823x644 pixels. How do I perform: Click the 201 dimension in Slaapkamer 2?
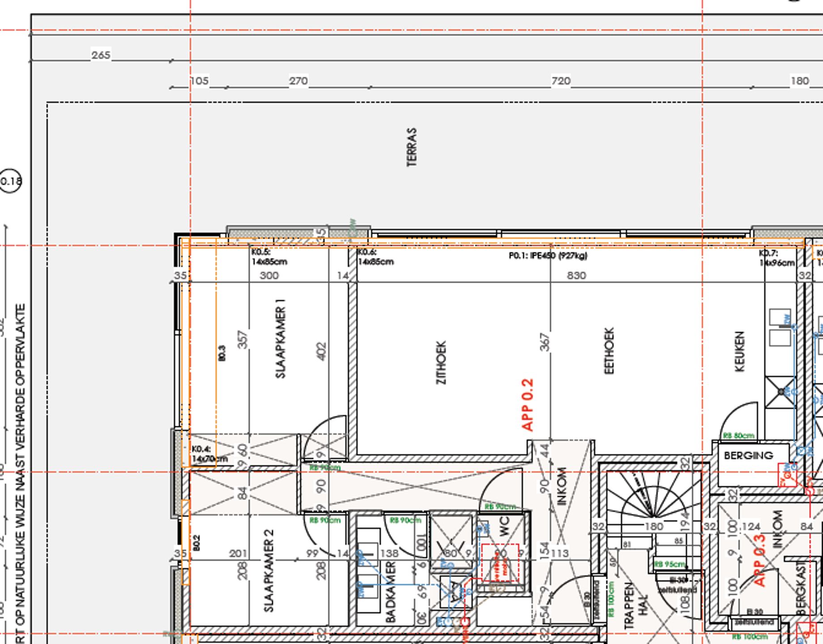(238, 554)
